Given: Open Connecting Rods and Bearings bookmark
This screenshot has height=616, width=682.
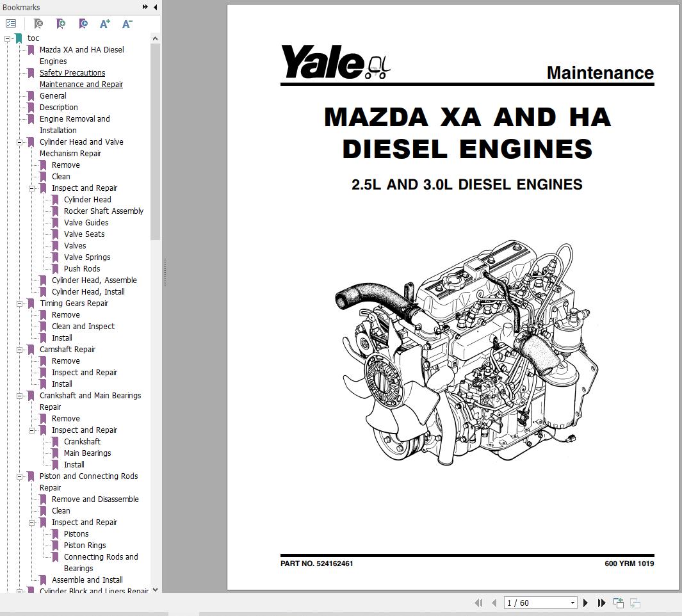Looking at the screenshot, I should click(x=101, y=562).
